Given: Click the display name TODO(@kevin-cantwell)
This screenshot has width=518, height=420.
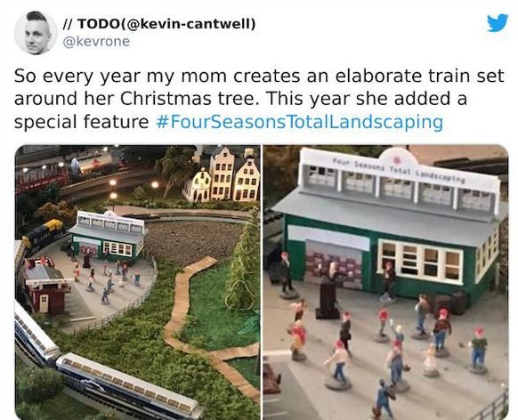Looking at the screenshot, I should (159, 23).
